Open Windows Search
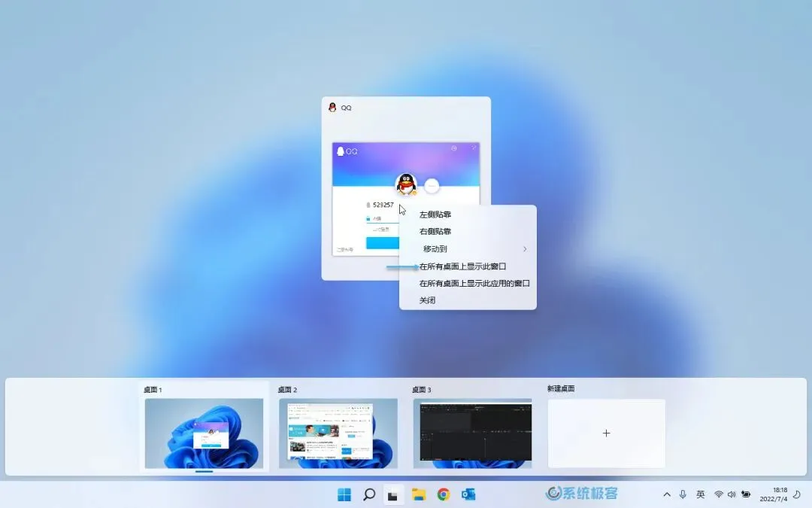The width and height of the screenshot is (812, 508). (x=368, y=494)
